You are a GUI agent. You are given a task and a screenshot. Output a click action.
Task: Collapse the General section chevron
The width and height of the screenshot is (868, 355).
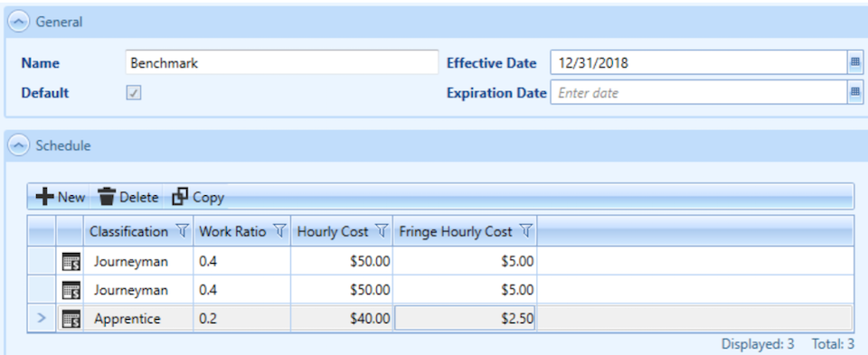[19, 22]
